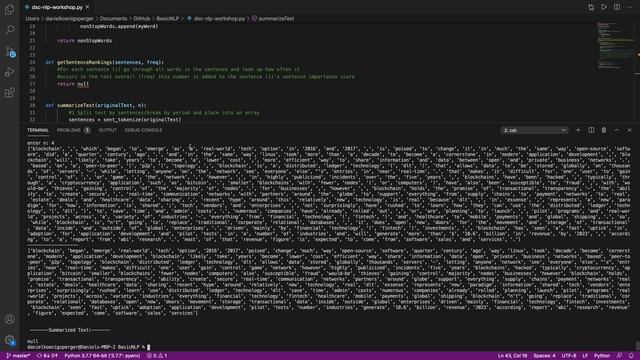Open Source Control view in activity bar

(9, 52)
